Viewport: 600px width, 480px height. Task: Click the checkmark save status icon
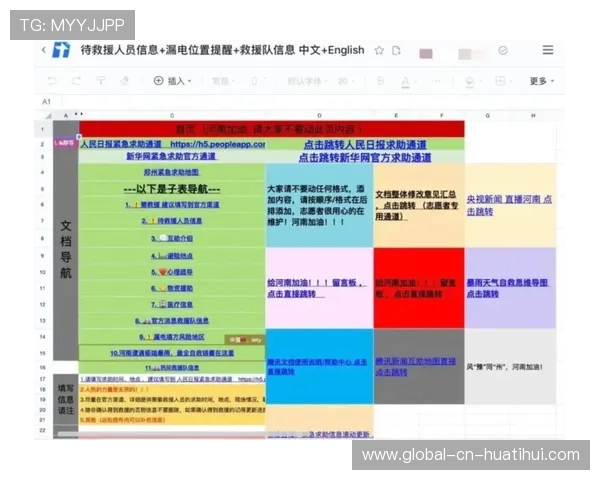coord(503,50)
